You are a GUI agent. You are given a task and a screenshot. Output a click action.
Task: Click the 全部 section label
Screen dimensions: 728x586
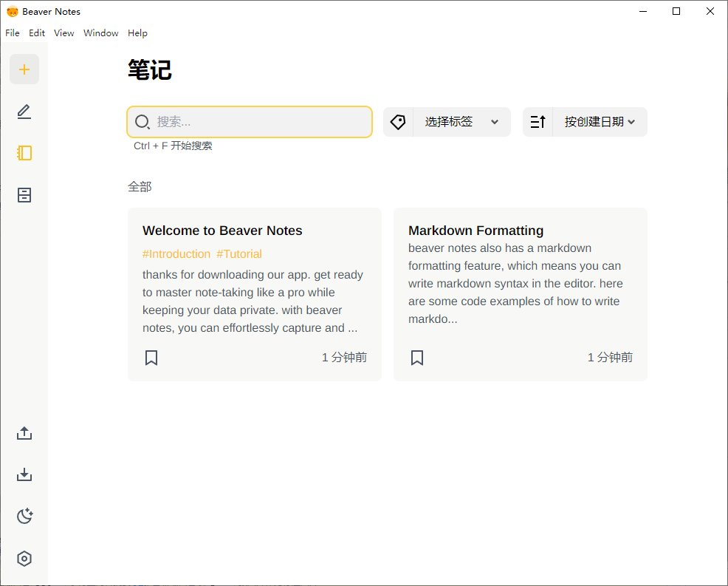click(140, 187)
